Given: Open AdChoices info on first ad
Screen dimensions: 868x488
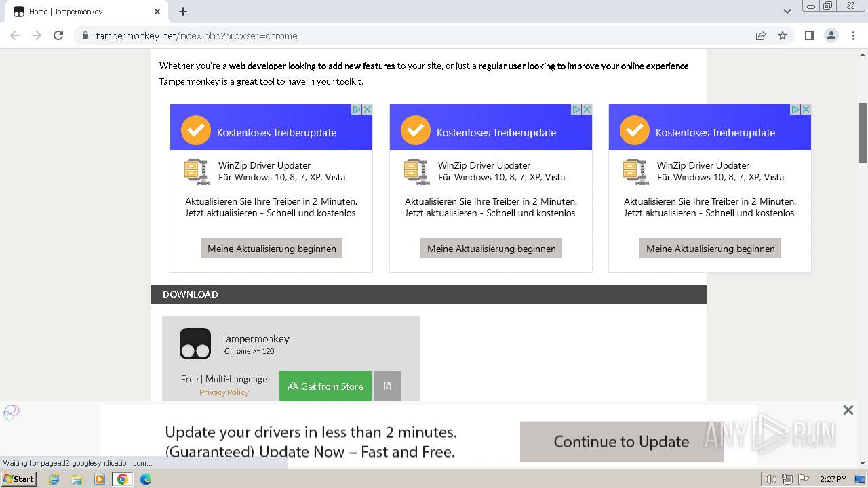Looking at the screenshot, I should pos(357,109).
